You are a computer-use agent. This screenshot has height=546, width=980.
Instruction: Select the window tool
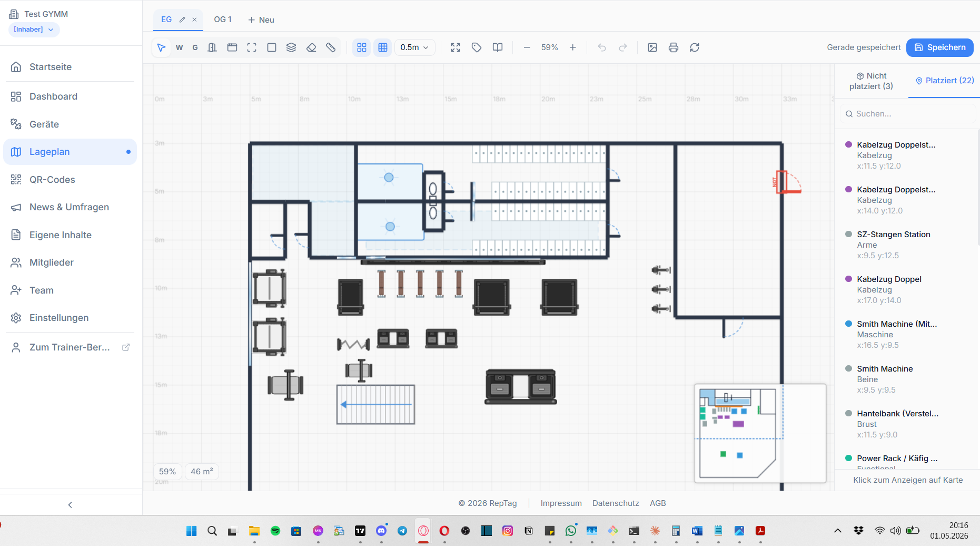tap(232, 47)
